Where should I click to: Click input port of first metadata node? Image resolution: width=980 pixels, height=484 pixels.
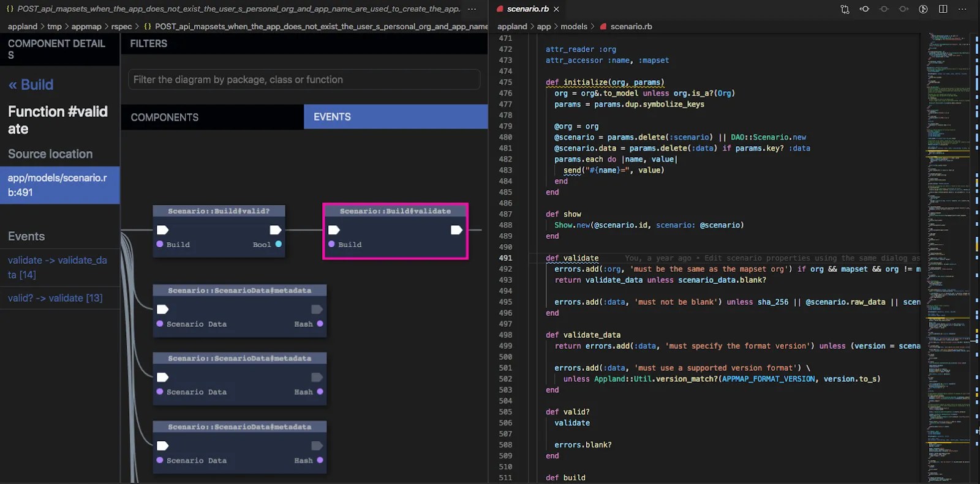[162, 310]
